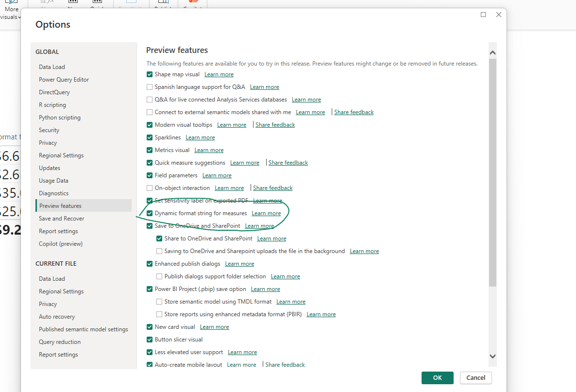576x392 pixels.
Task: Click OK to apply options
Action: click(437, 378)
